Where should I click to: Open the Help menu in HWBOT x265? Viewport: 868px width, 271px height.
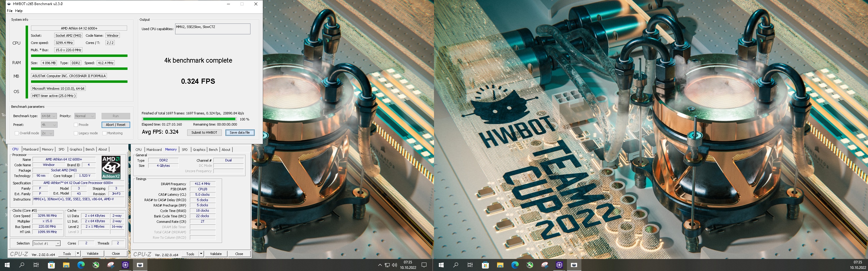(19, 11)
